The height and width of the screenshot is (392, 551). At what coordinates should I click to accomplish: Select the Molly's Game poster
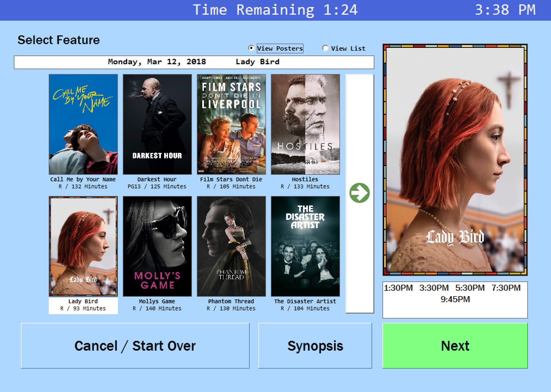point(157,246)
